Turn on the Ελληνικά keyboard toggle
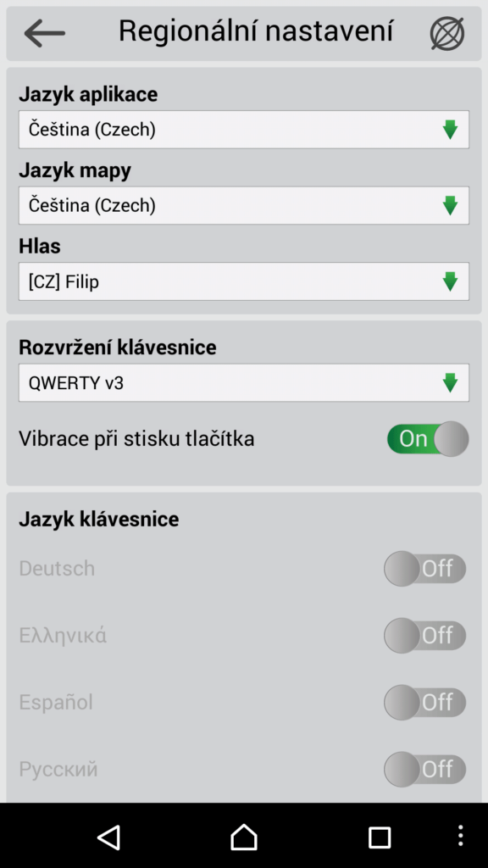The width and height of the screenshot is (488, 868). pyautogui.click(x=425, y=636)
